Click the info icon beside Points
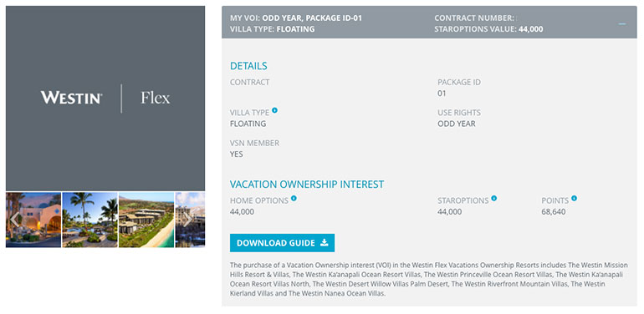The width and height of the screenshot is (644, 314). (x=575, y=199)
